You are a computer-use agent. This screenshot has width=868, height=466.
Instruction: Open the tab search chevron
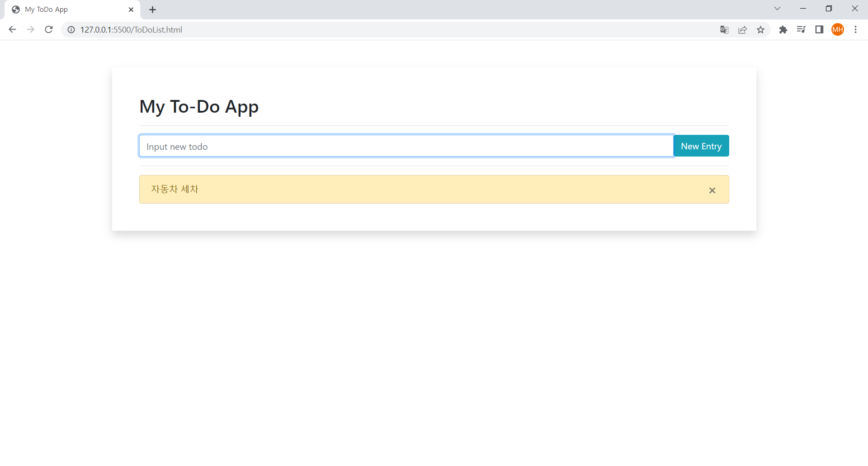click(x=777, y=8)
